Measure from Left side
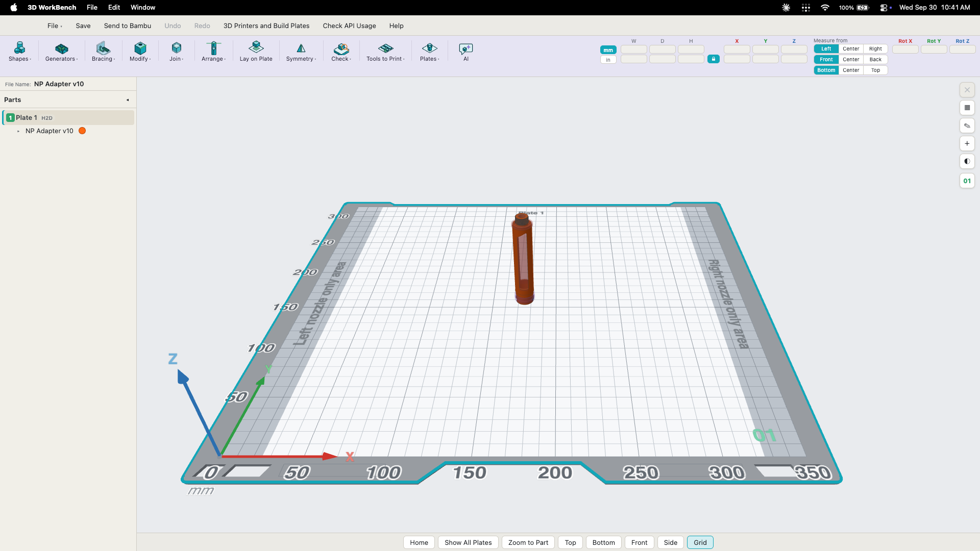The height and width of the screenshot is (551, 980). [826, 49]
